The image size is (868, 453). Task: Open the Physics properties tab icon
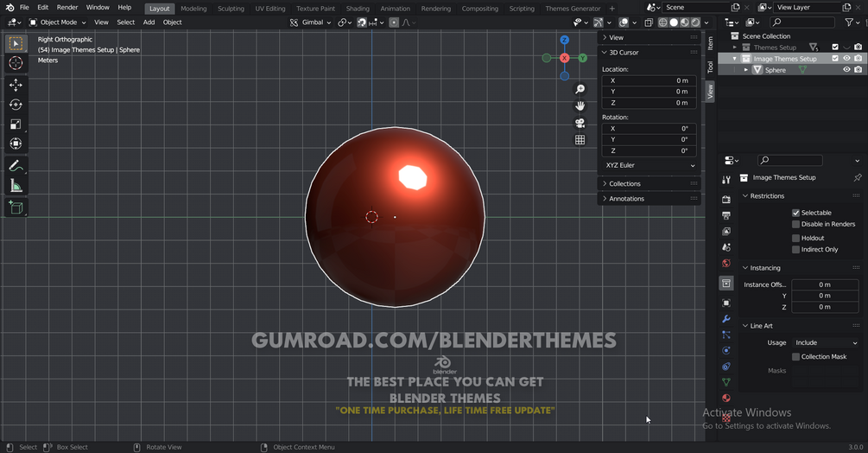click(x=726, y=350)
